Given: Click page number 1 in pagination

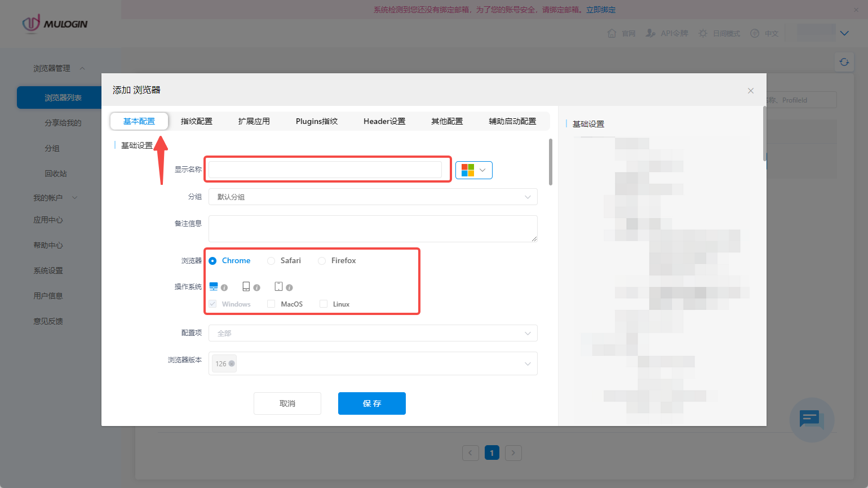Looking at the screenshot, I should pyautogui.click(x=492, y=452).
